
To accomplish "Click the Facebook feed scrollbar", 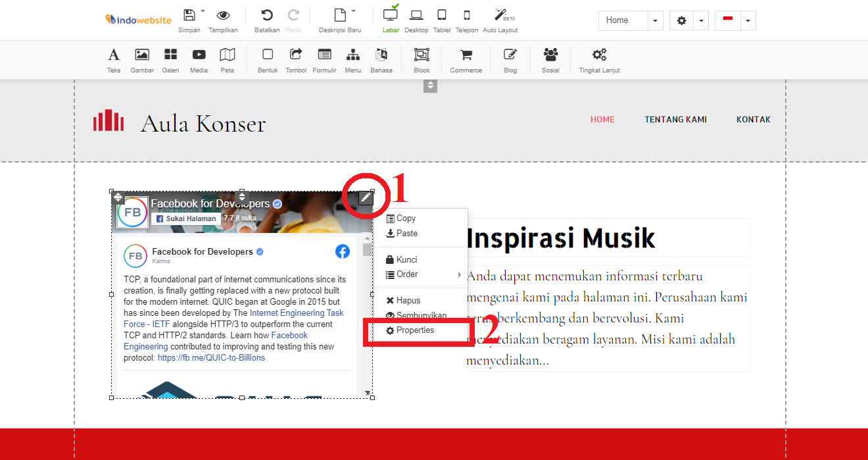I will 367,250.
